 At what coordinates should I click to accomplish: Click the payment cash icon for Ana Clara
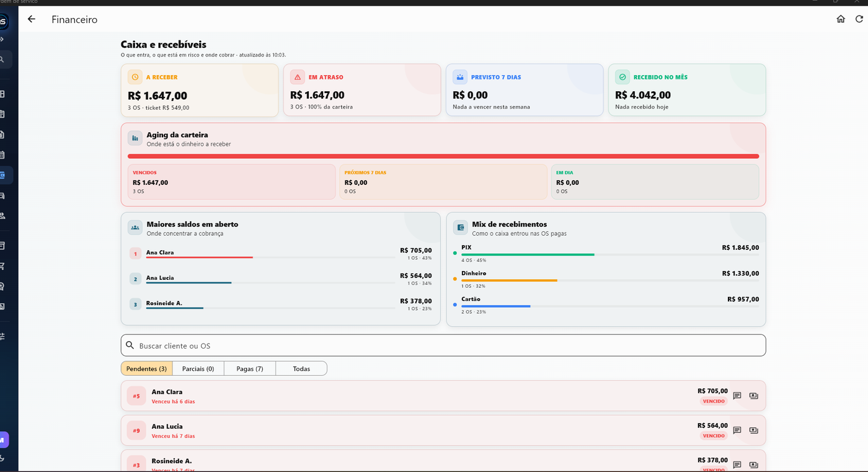point(754,396)
